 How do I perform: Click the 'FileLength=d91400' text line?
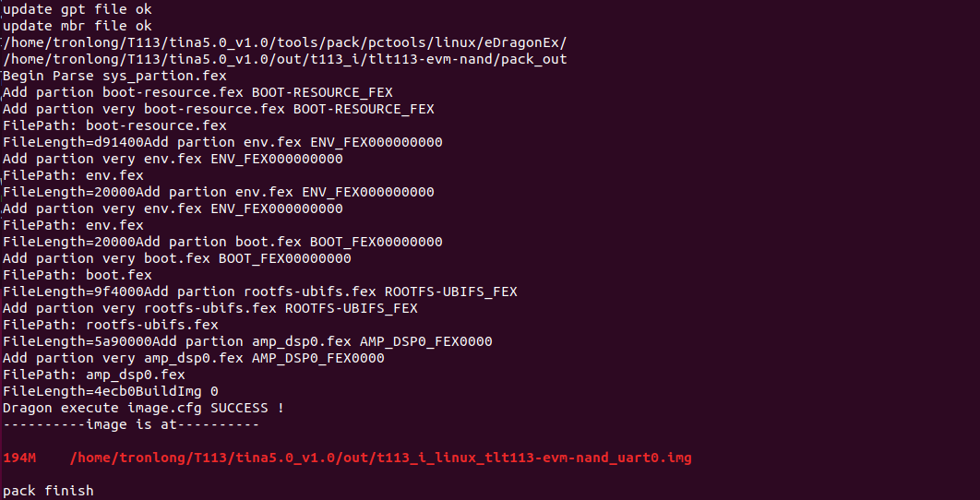point(222,142)
